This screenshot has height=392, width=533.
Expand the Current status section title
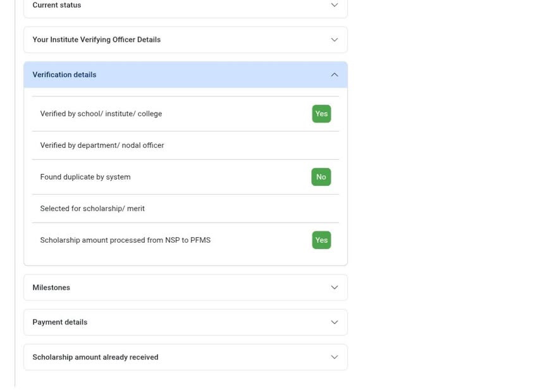pos(57,5)
